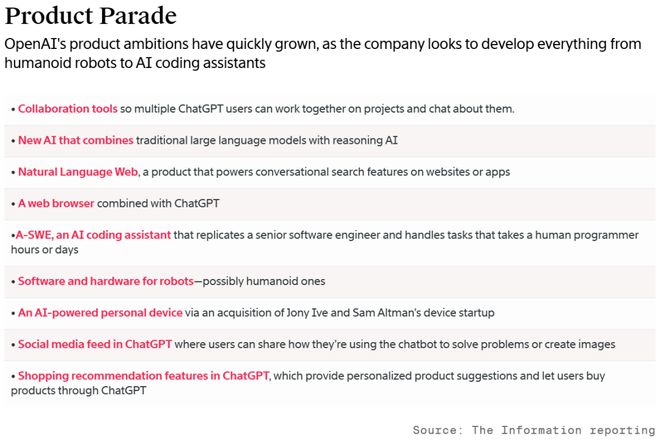
Task: Click the bullet before Natural Language Web
Action: [x=13, y=172]
